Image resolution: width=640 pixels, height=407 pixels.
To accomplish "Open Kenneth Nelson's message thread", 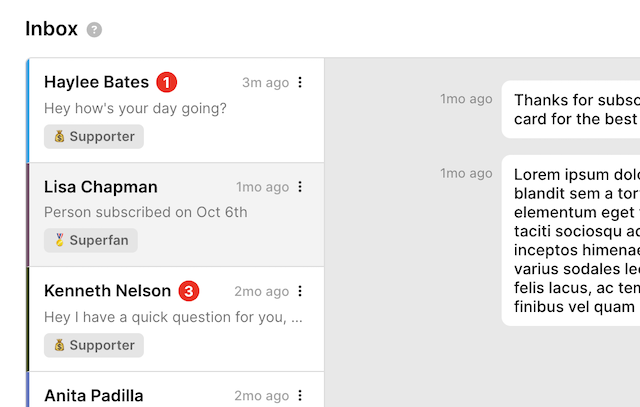I will 107,291.
